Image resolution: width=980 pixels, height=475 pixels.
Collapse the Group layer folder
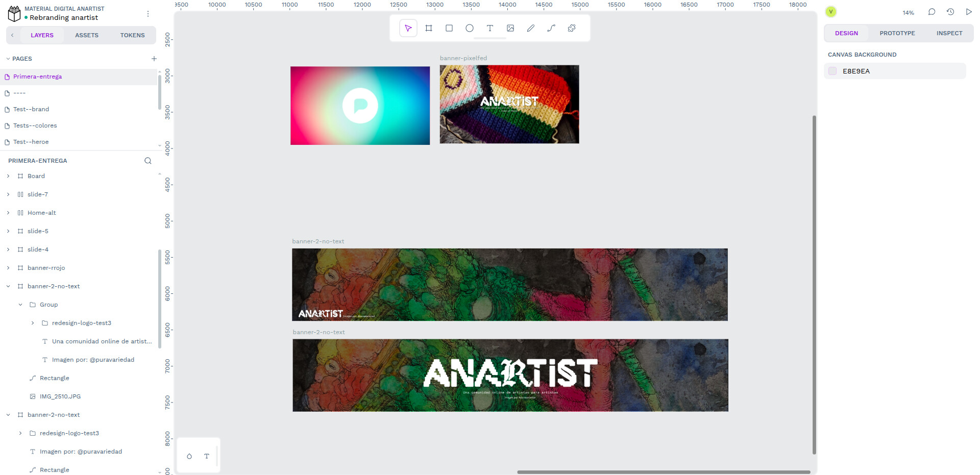click(20, 305)
